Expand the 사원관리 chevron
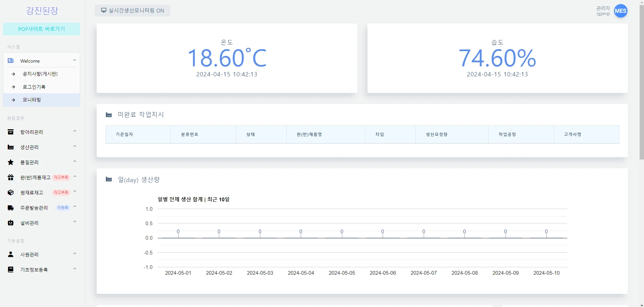 75,253
